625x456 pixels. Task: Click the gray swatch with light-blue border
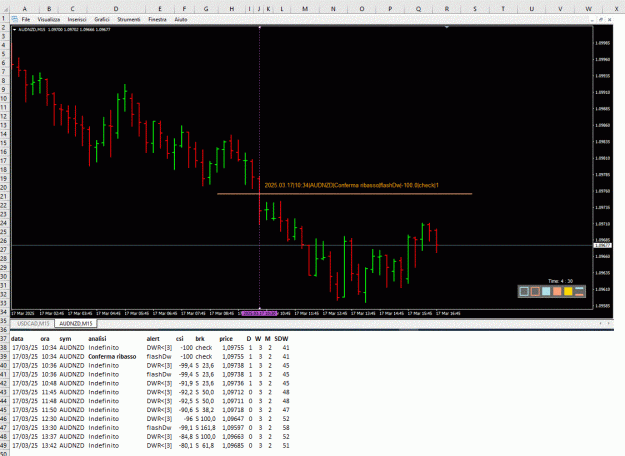[x=524, y=291]
